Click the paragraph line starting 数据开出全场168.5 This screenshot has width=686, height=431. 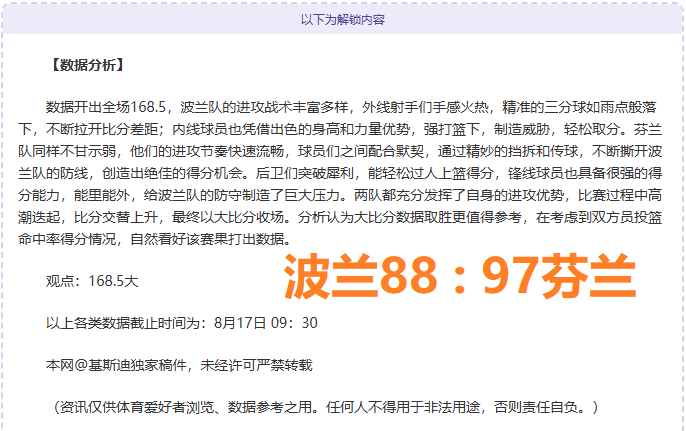point(351,107)
